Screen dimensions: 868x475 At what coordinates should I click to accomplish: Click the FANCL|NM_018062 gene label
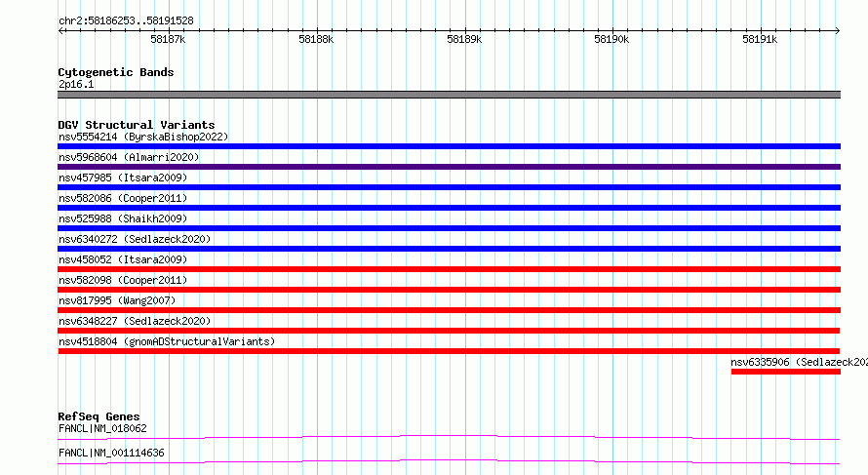pyautogui.click(x=102, y=428)
